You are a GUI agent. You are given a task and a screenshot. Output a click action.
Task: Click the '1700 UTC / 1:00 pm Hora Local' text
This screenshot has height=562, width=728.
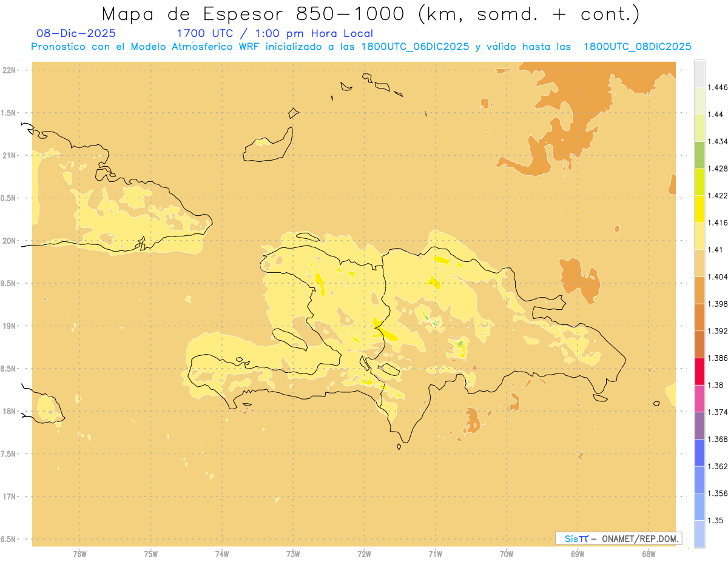pos(274,33)
